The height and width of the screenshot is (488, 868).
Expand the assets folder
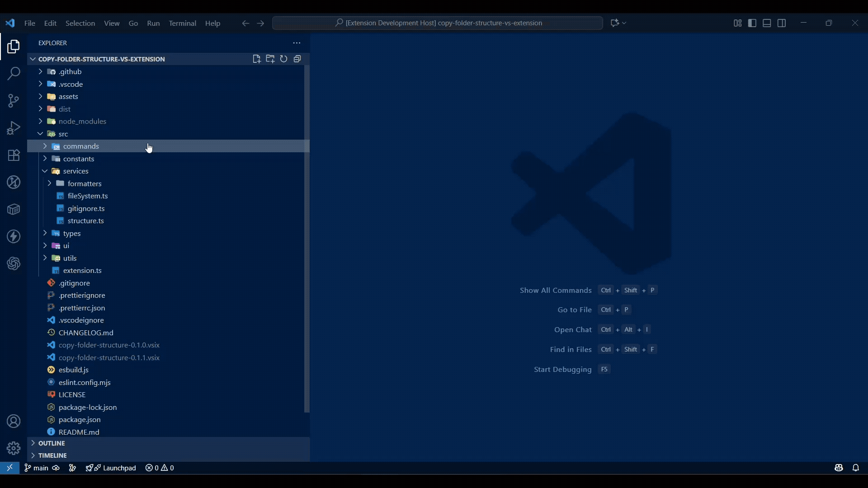pos(169,97)
